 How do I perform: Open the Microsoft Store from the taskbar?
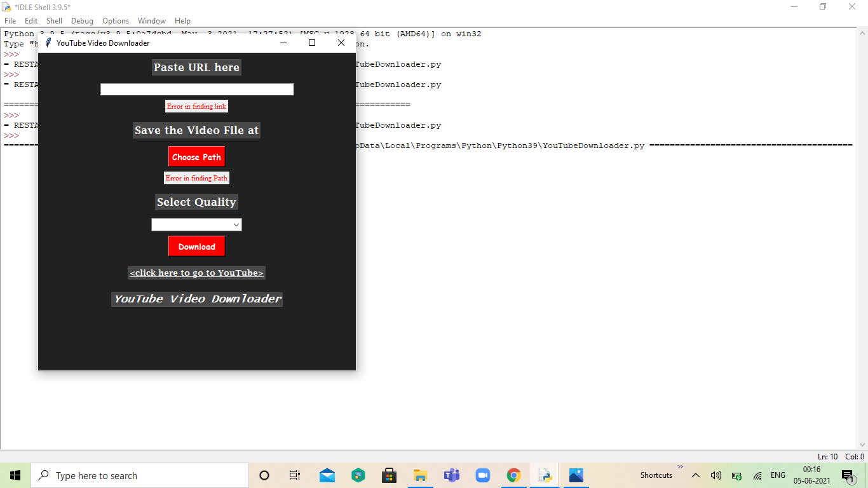point(390,475)
